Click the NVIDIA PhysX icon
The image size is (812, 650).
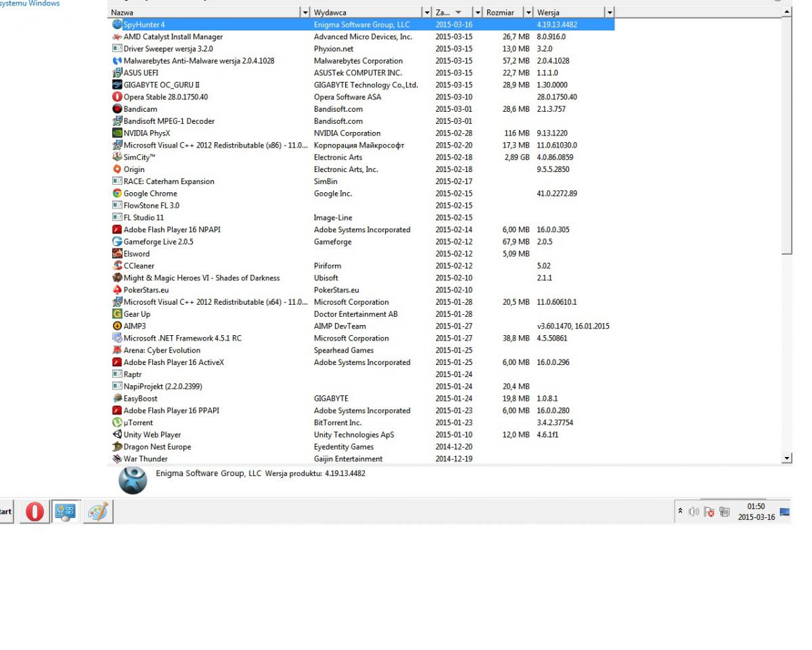click(117, 133)
